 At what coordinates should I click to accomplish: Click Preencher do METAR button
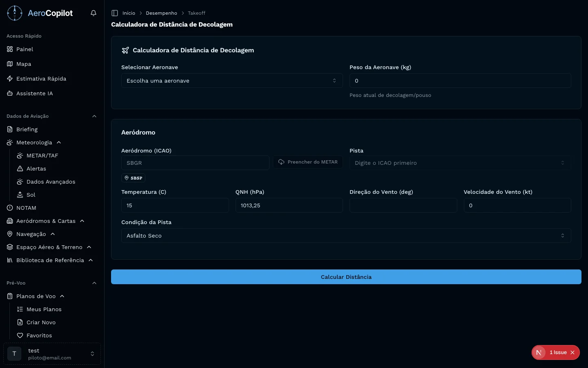pyautogui.click(x=308, y=162)
